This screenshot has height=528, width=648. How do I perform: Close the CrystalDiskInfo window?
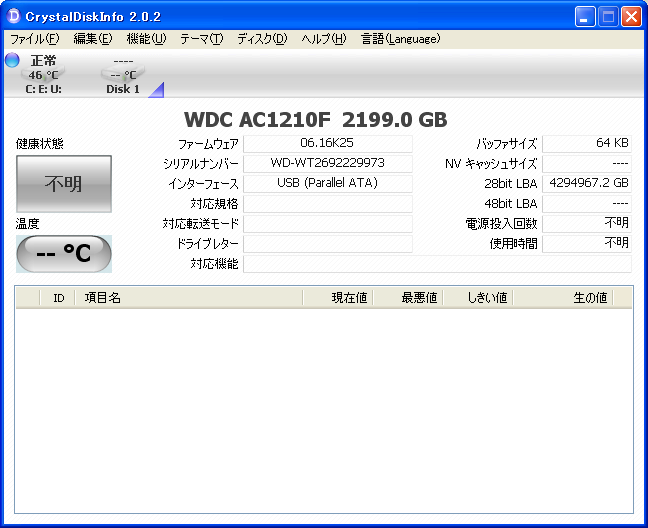point(631,17)
